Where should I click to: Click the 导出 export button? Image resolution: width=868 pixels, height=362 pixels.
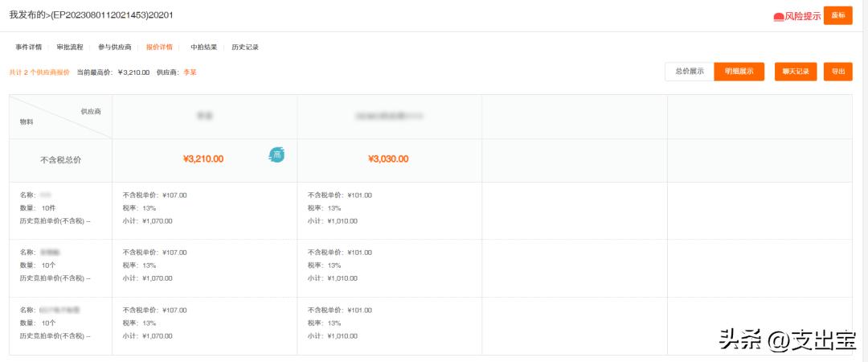pyautogui.click(x=837, y=72)
